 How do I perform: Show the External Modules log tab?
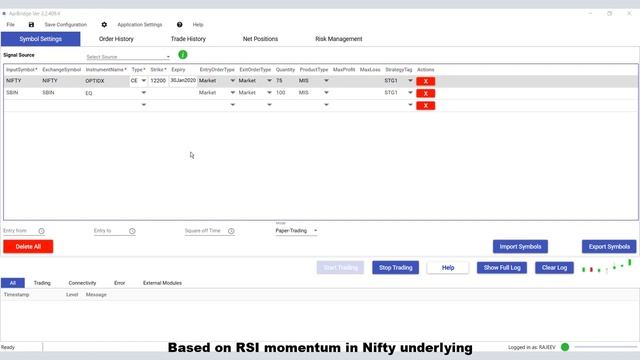point(162,283)
